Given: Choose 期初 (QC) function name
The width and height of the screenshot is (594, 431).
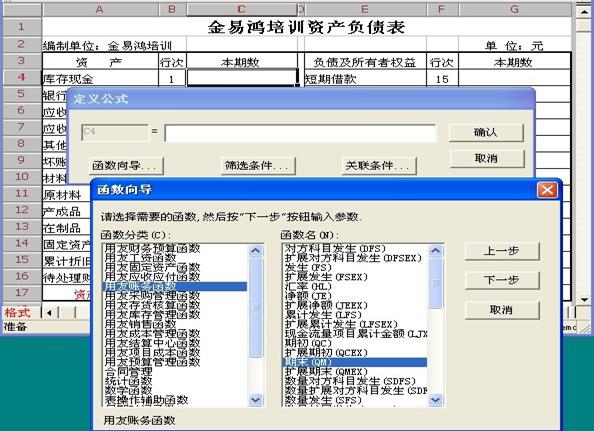Looking at the screenshot, I should pyautogui.click(x=308, y=343).
